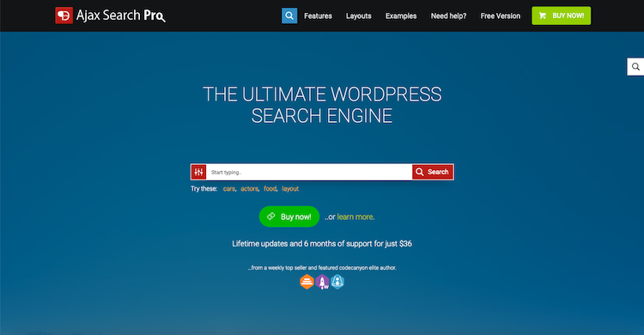Try the cars search suggestion
Image resolution: width=644 pixels, height=335 pixels.
(229, 189)
